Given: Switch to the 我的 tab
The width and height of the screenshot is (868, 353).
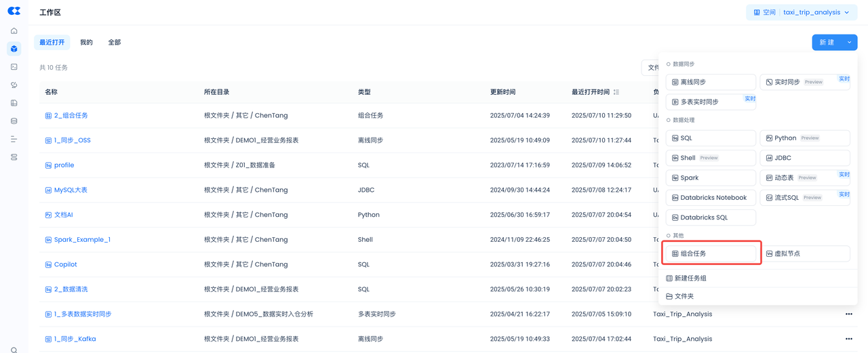Looking at the screenshot, I should [x=86, y=43].
